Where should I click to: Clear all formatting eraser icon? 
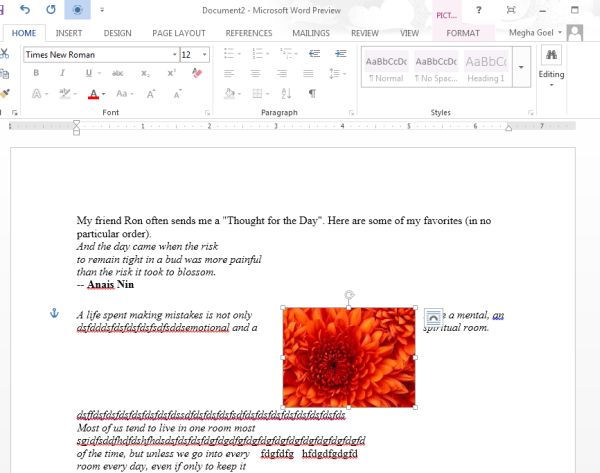[197, 73]
